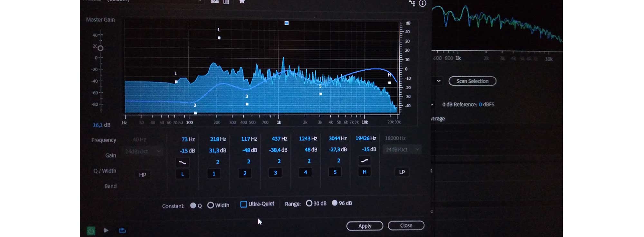Toggle band 3 button

point(275,173)
